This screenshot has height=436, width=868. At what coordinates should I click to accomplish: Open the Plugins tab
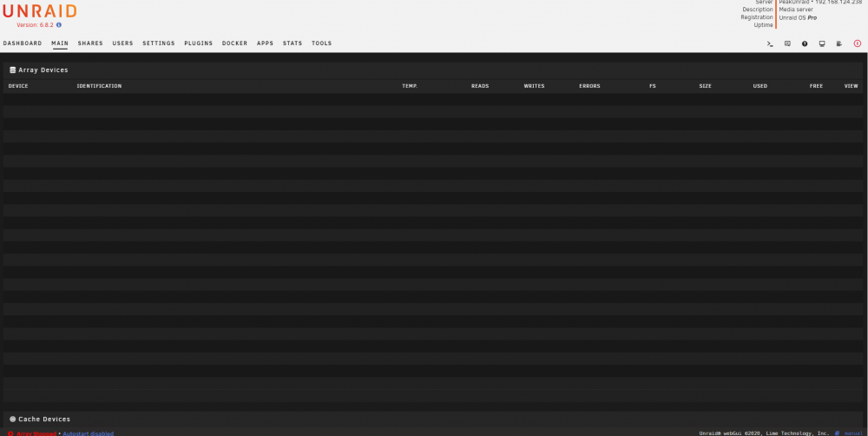click(199, 43)
